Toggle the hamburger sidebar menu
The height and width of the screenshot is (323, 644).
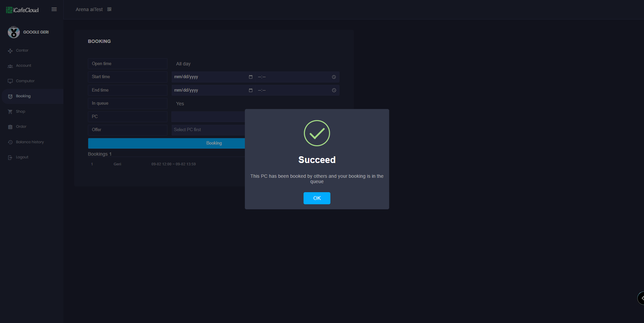pos(54,9)
